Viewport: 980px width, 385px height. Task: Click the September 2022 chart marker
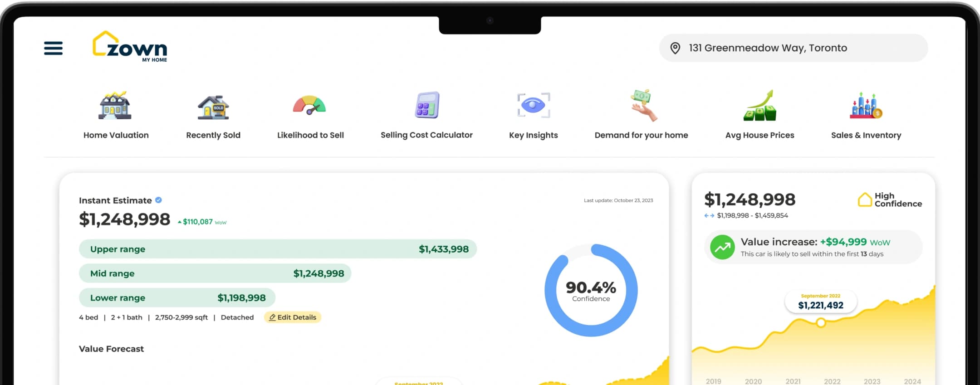[x=821, y=323]
